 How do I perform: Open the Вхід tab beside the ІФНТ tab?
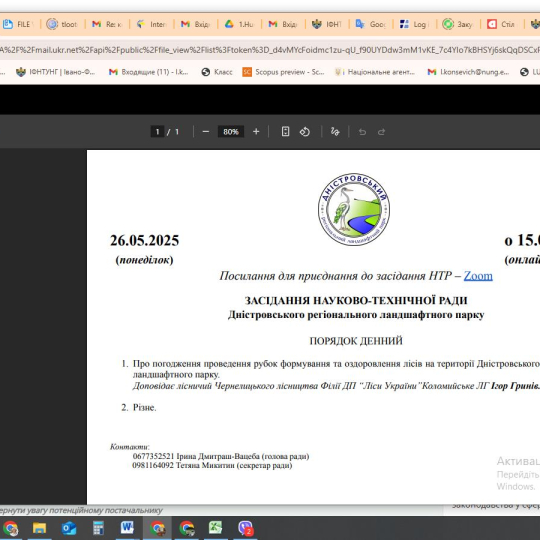[x=283, y=24]
